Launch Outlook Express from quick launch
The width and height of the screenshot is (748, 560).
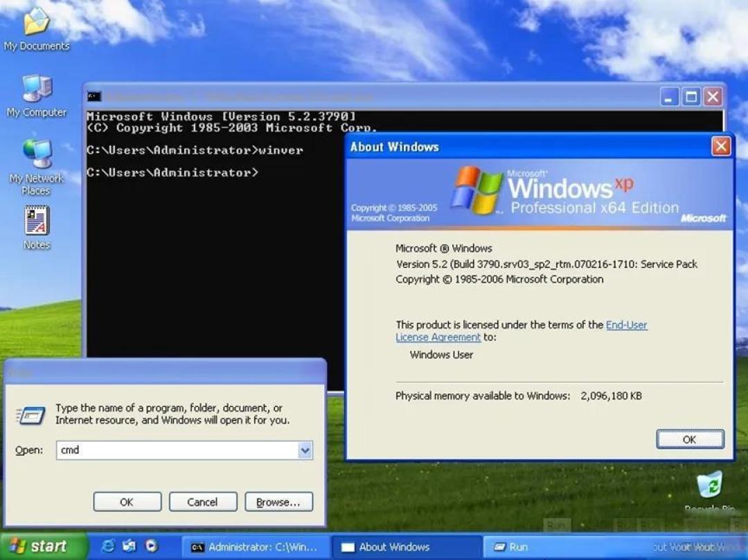129,546
